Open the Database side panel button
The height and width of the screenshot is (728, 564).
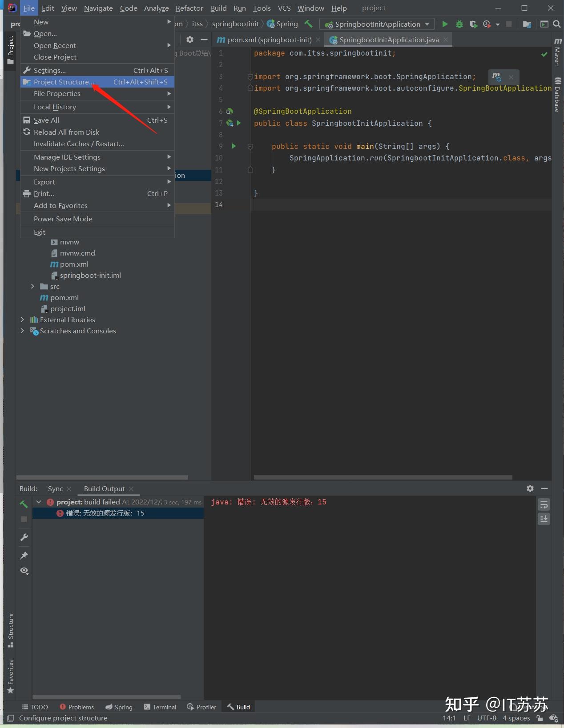557,94
